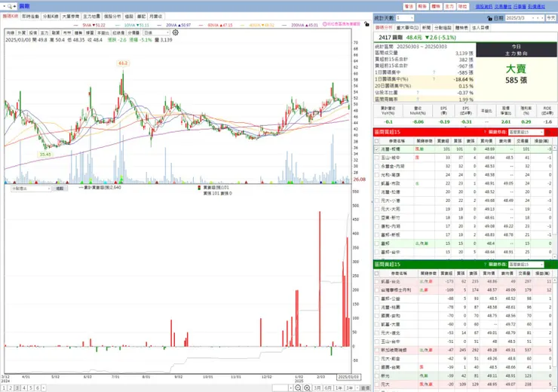Click page 6 button below chart

click(38, 387)
